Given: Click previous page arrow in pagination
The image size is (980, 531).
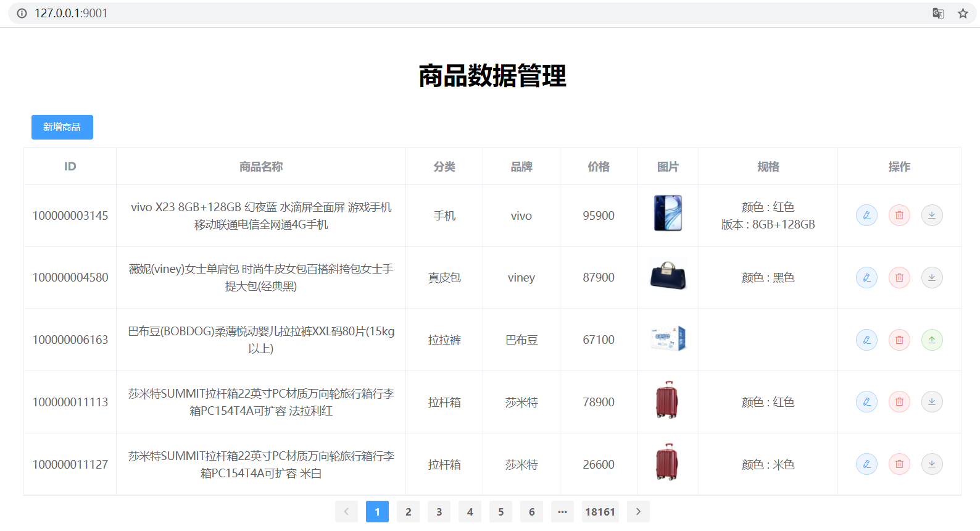Looking at the screenshot, I should pyautogui.click(x=346, y=512).
